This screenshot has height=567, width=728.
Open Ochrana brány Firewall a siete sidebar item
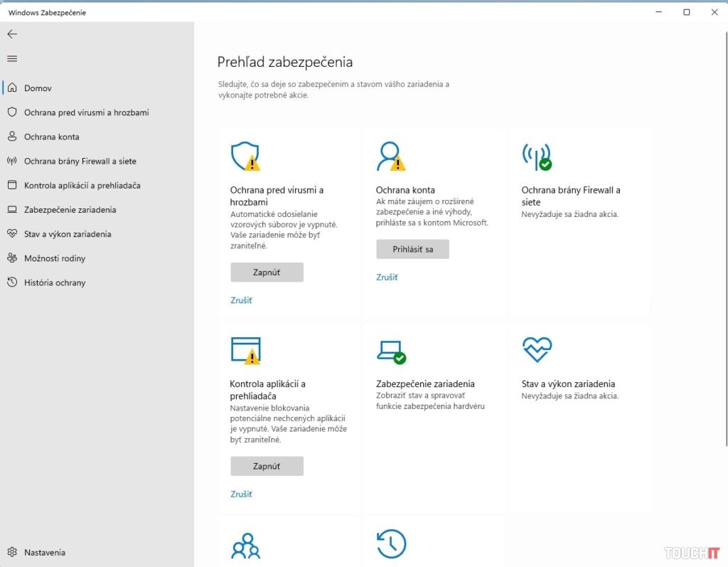(x=81, y=161)
